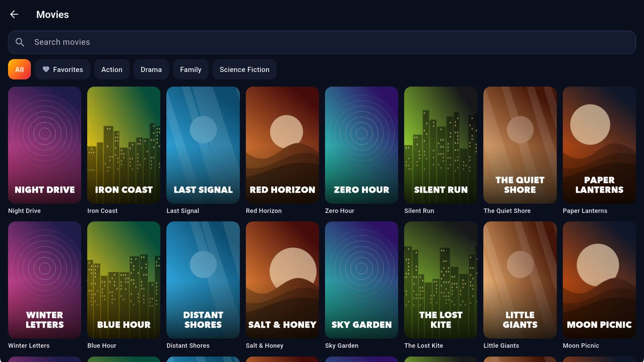
Task: Open the Blue Hour poster
Action: 124,280
